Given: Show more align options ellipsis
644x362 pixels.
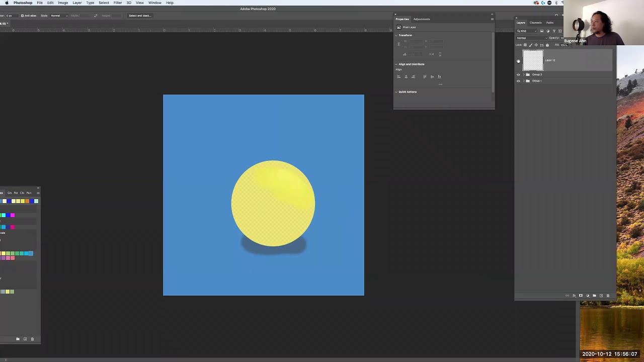Looking at the screenshot, I should click(x=440, y=84).
